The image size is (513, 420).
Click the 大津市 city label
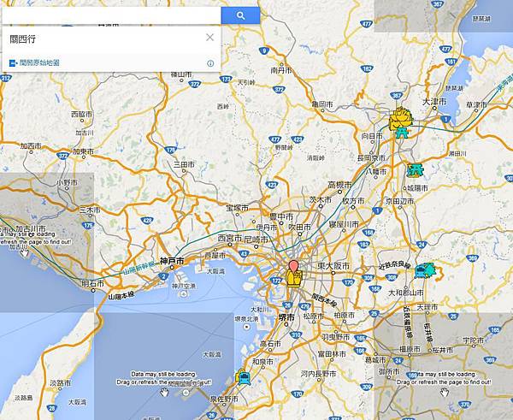434,102
